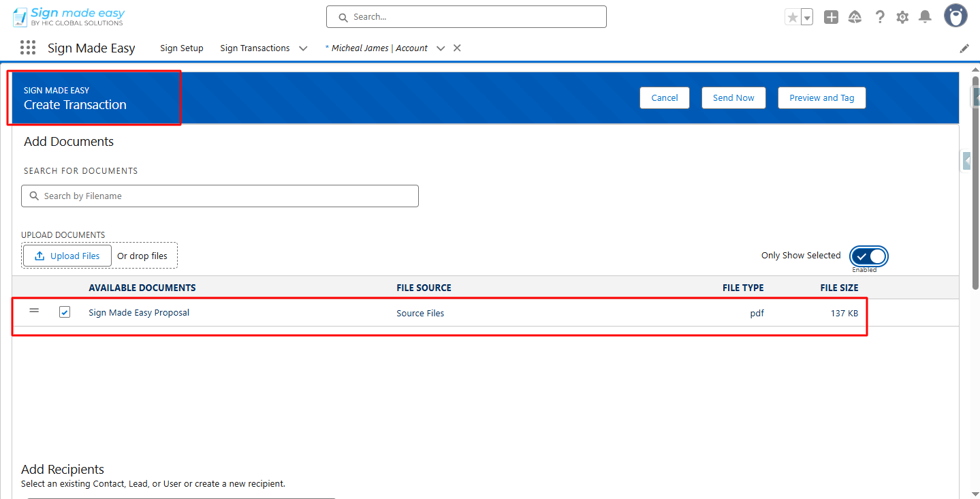Image resolution: width=980 pixels, height=499 pixels.
Task: Click the Search by Filename field
Action: 220,196
